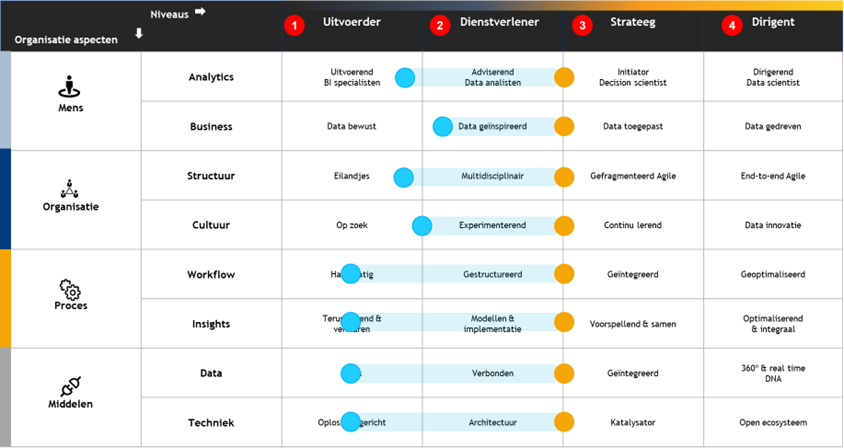
Task: Click the Middelen plug icon
Action: (70, 384)
